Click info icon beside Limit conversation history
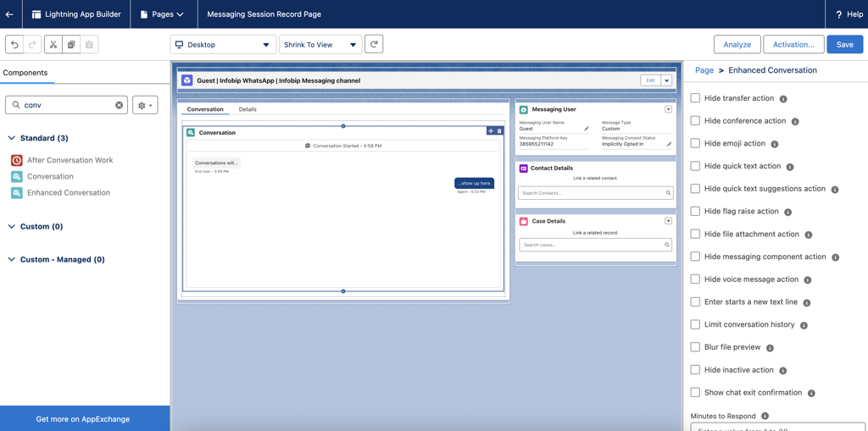This screenshot has width=868, height=431. [804, 325]
